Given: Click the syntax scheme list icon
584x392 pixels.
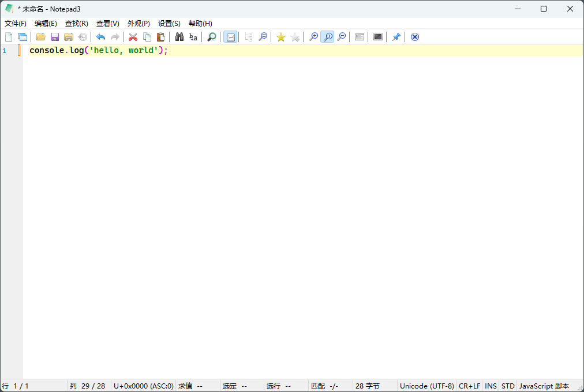Looking at the screenshot, I should click(360, 37).
